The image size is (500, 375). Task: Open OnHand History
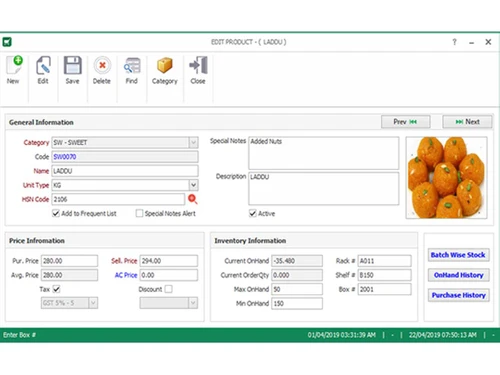458,275
